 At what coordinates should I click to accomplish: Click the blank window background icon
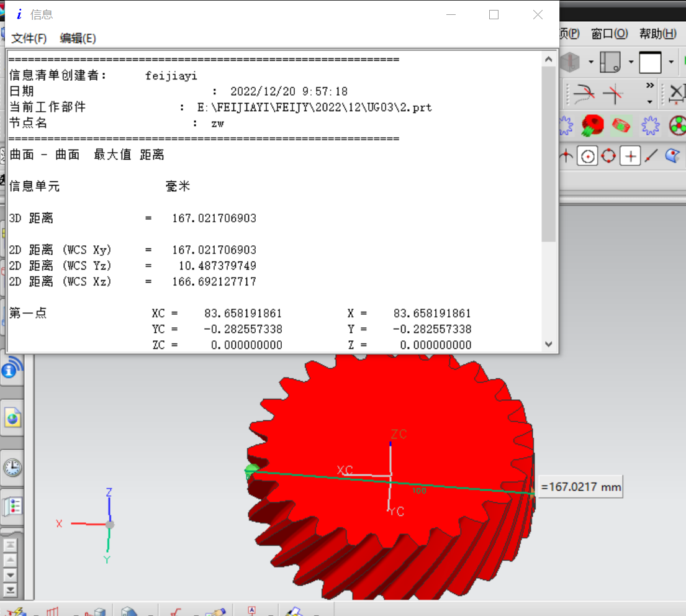pos(650,63)
